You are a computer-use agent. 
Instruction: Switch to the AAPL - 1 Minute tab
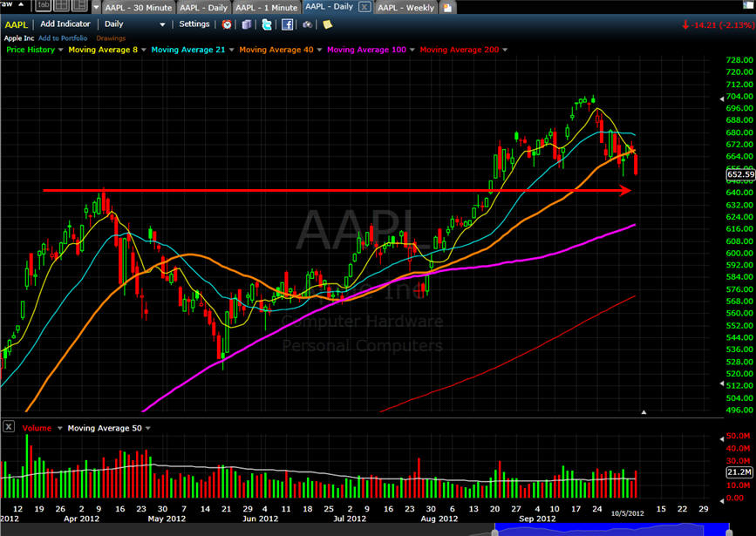click(267, 8)
